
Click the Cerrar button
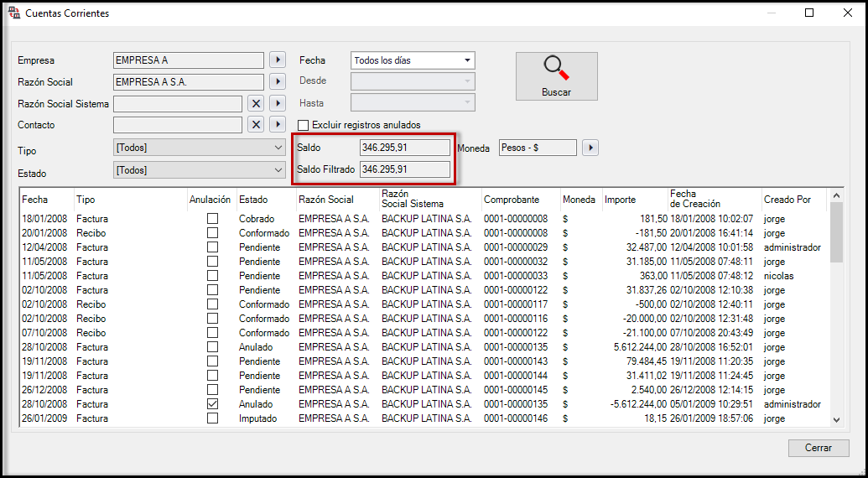[819, 448]
